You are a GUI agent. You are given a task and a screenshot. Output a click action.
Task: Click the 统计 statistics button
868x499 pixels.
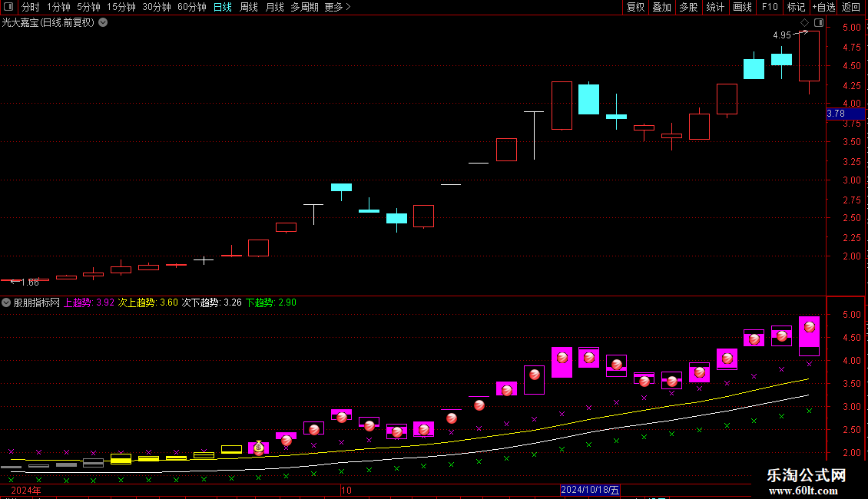pyautogui.click(x=715, y=7)
